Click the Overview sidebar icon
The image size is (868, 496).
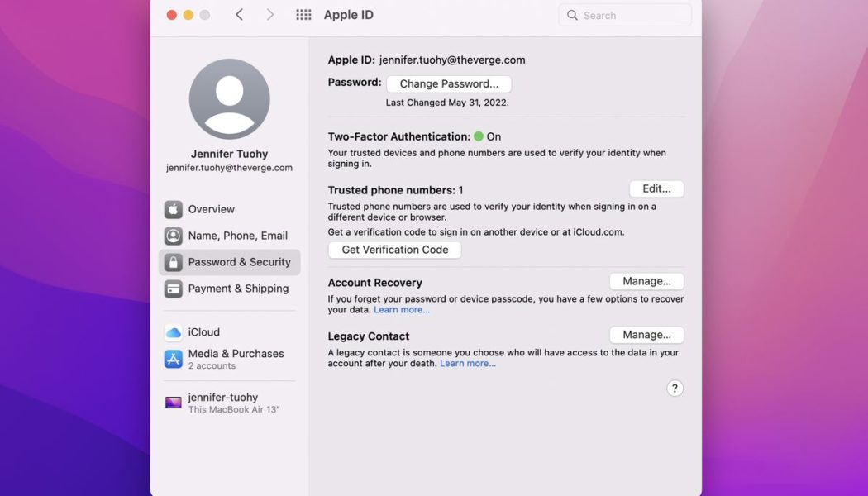tap(173, 208)
